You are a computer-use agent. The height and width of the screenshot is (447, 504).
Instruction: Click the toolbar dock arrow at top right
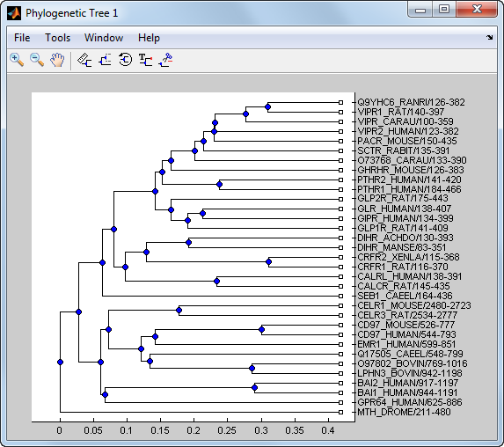pos(489,37)
